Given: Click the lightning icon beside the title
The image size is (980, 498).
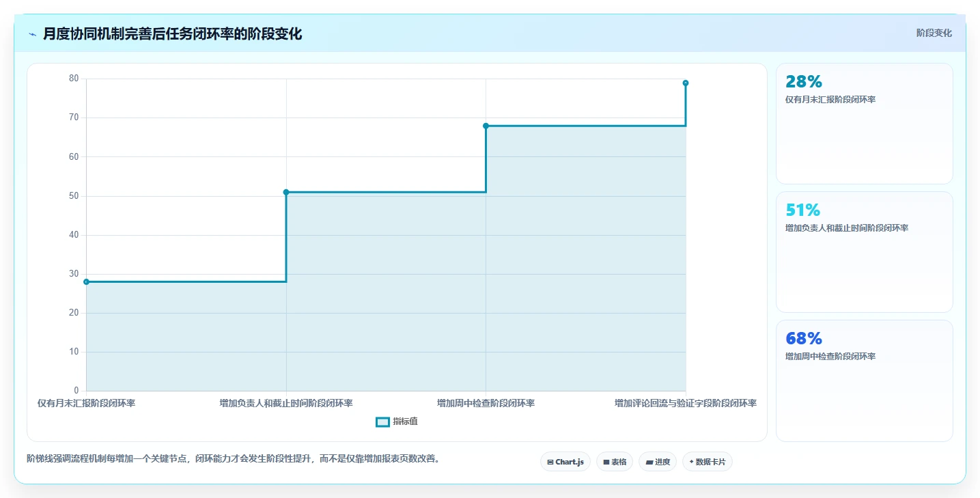Looking at the screenshot, I should click(x=33, y=34).
